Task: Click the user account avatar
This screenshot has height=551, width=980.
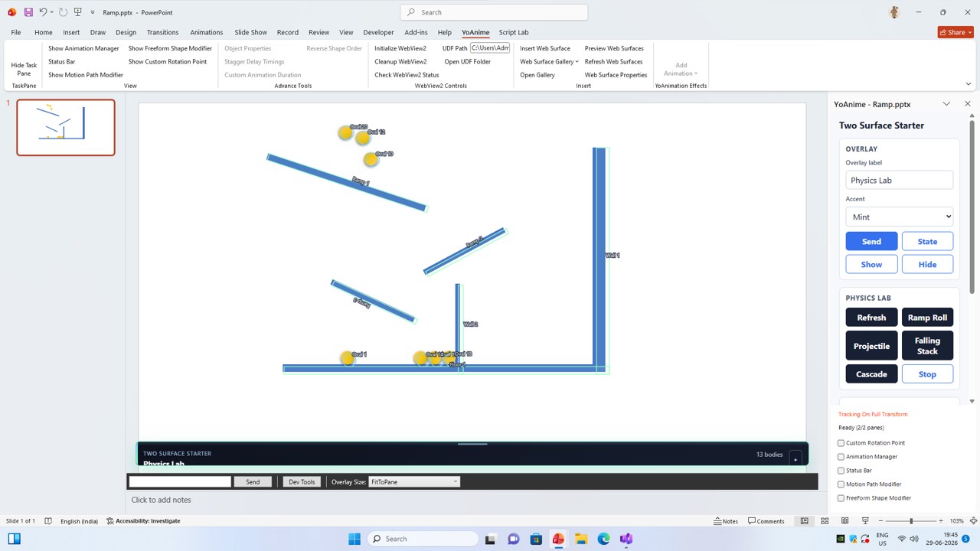Action: [x=894, y=12]
